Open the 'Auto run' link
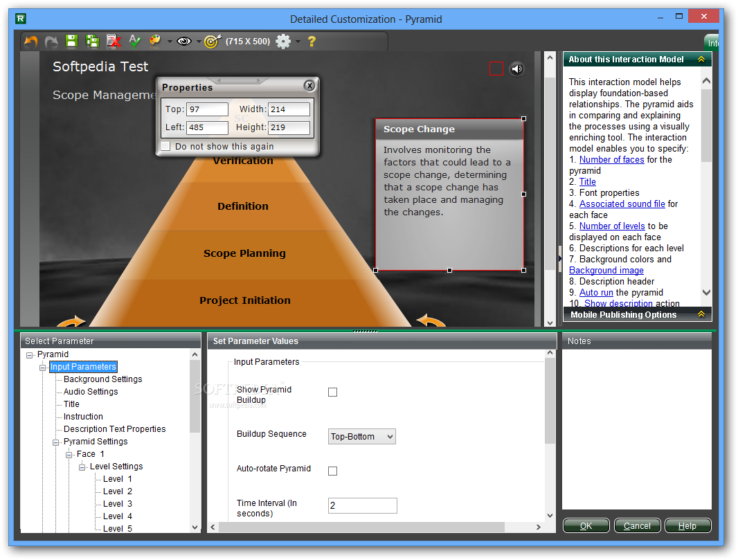 596,292
